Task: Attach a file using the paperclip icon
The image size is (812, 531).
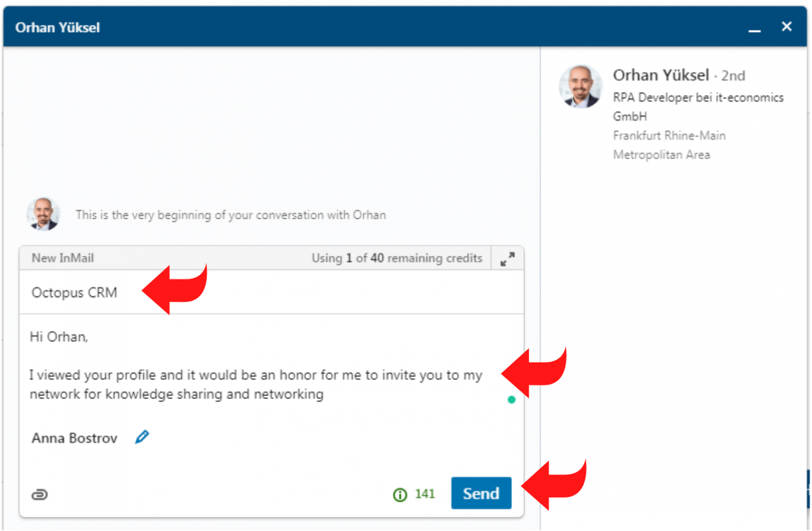Action: point(40,495)
